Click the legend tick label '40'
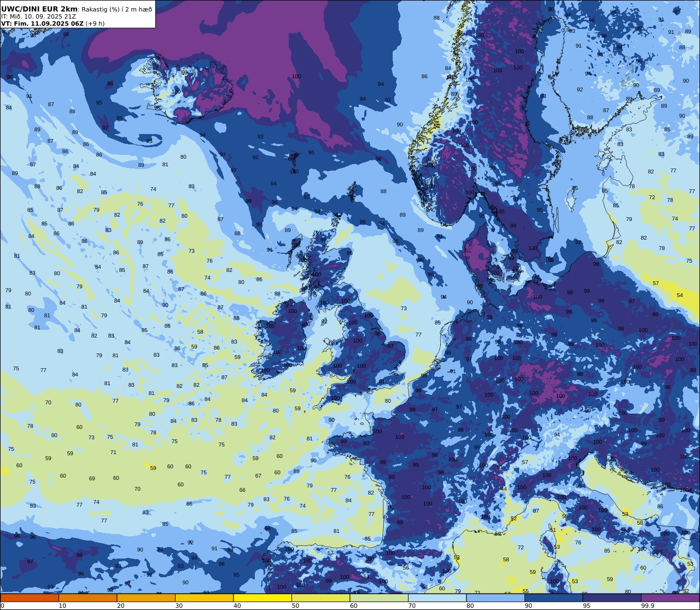This screenshot has width=700, height=610. [237, 606]
